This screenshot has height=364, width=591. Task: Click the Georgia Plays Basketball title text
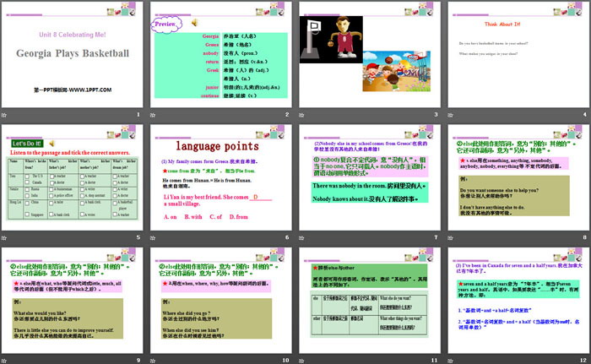tap(73, 53)
